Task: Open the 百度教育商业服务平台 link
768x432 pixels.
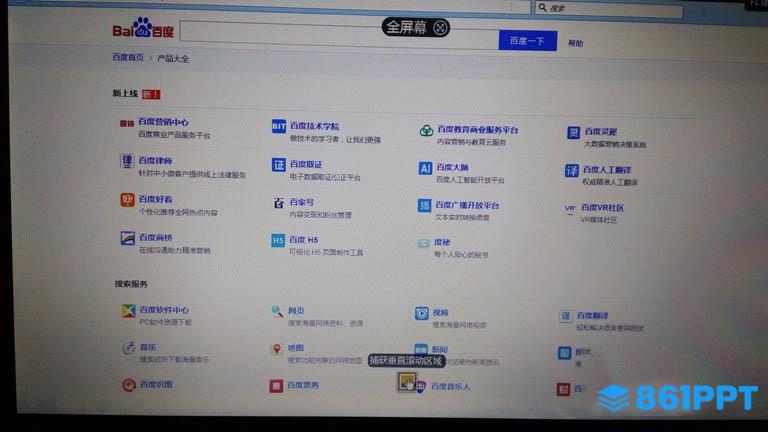Action: [478, 130]
